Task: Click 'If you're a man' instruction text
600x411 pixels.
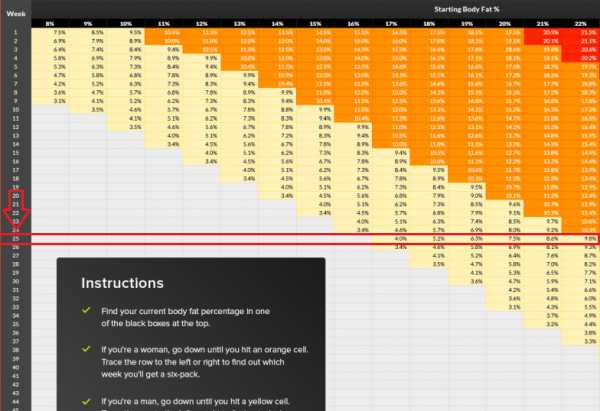Action: point(195,402)
